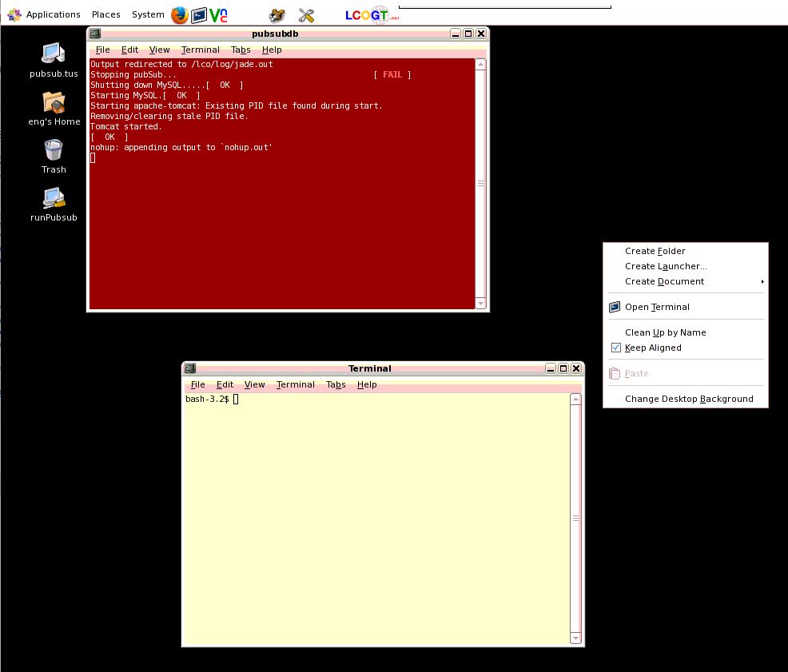Open Tabs menu in pubsubdb window
The height and width of the screenshot is (672, 788).
click(241, 50)
